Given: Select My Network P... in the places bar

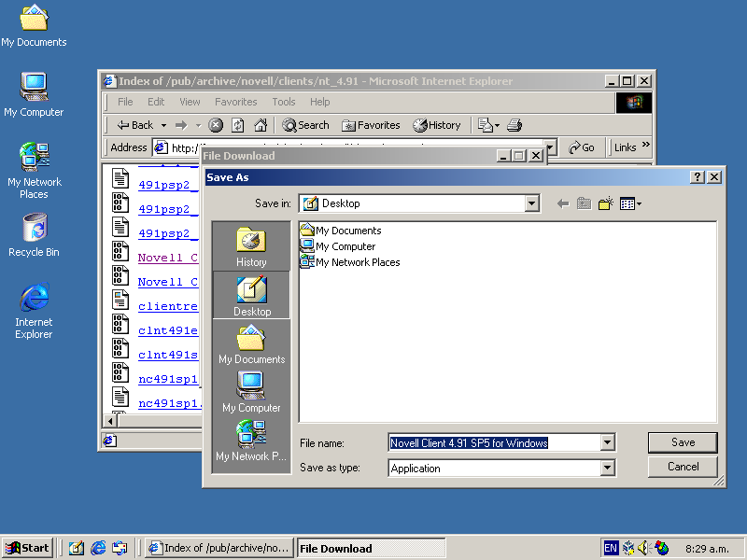Looking at the screenshot, I should [251, 441].
